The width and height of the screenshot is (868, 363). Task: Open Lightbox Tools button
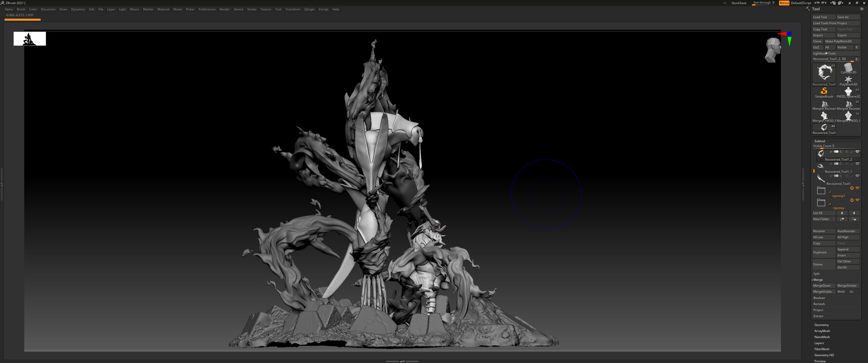point(836,53)
